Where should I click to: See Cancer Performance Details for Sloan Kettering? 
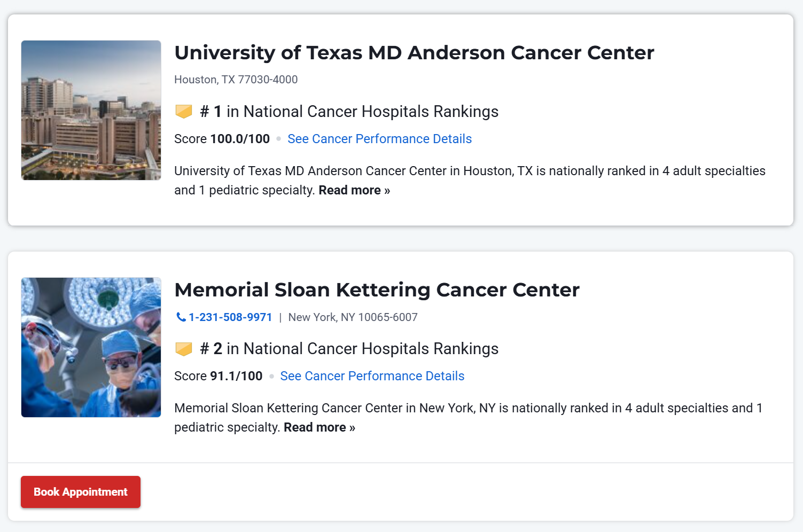pos(372,376)
